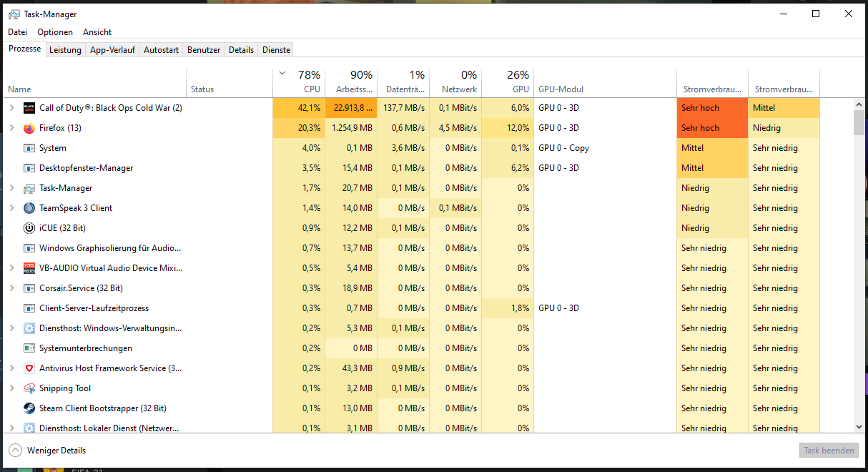Screen dimensions: 868x472
Task: Expand the Corsair.Service (32 Bit) group
Action: tap(11, 288)
